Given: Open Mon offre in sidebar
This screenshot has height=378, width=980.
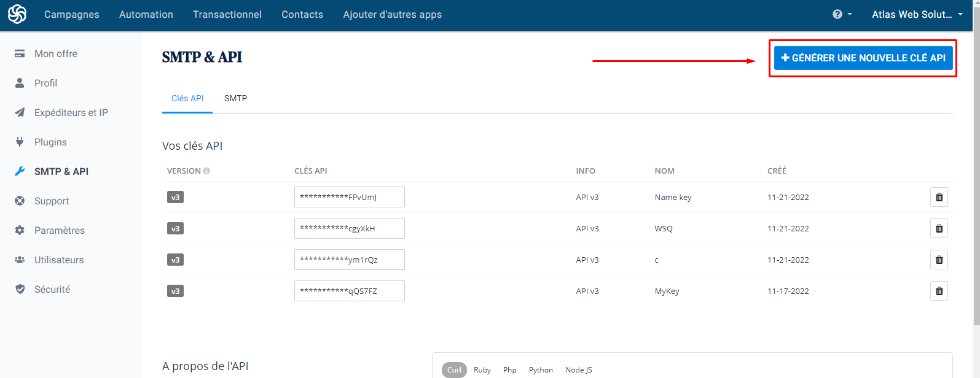Looking at the screenshot, I should 56,53.
